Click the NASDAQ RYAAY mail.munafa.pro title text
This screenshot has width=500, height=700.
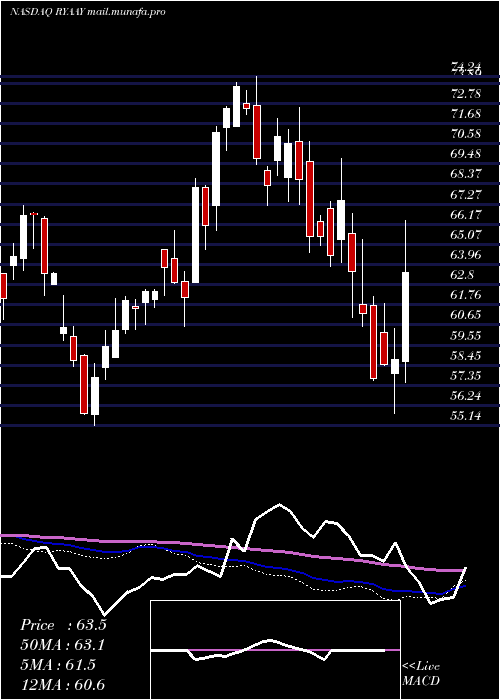(x=88, y=12)
